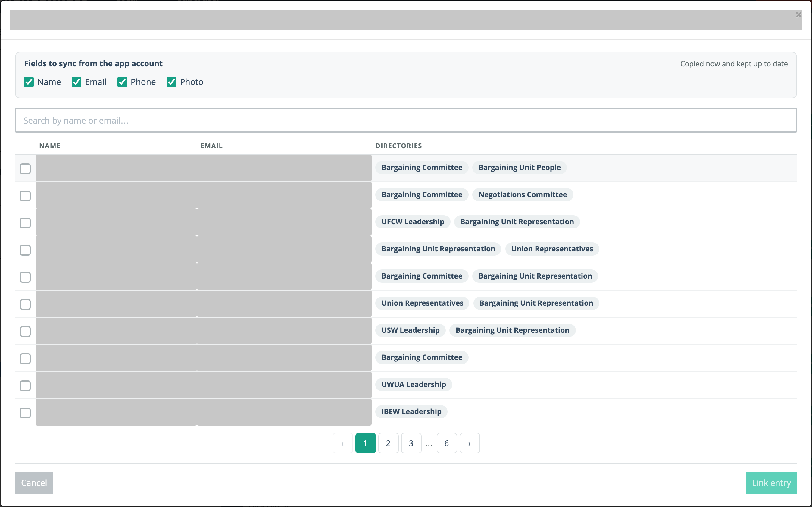Open page 2 of results
The height and width of the screenshot is (507, 812).
(388, 443)
